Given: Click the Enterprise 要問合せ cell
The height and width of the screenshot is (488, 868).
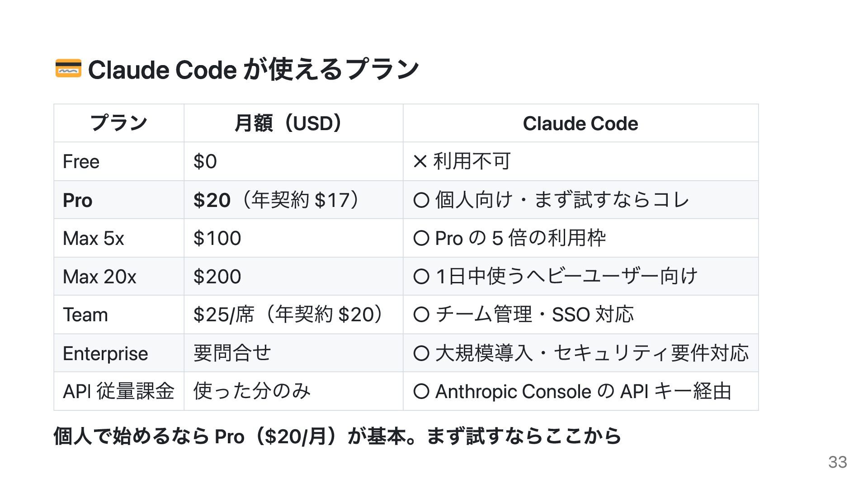Looking at the screenshot, I should 293,353.
